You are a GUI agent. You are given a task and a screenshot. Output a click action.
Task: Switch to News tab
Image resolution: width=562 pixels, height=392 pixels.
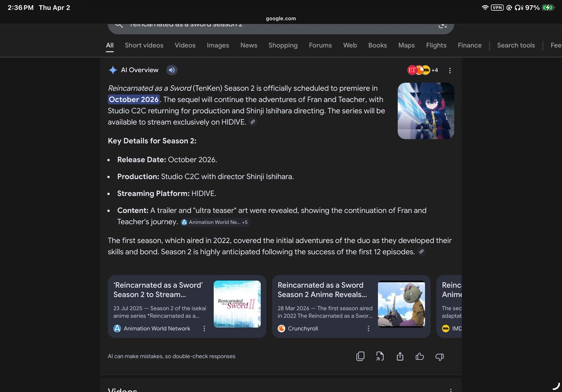(x=249, y=45)
